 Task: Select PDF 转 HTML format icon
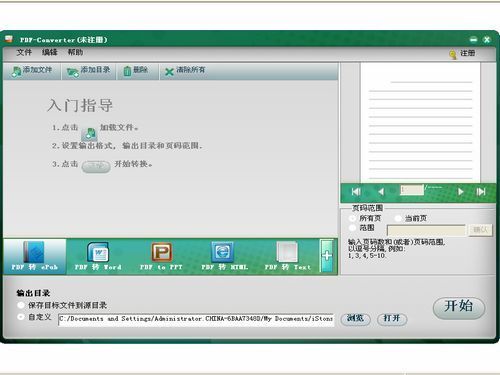click(x=222, y=252)
